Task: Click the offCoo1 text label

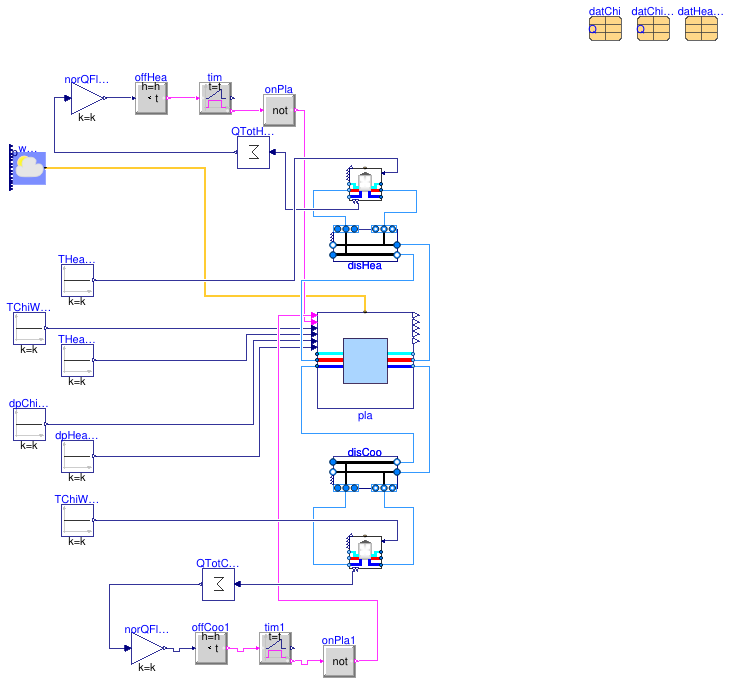Action: [x=210, y=627]
